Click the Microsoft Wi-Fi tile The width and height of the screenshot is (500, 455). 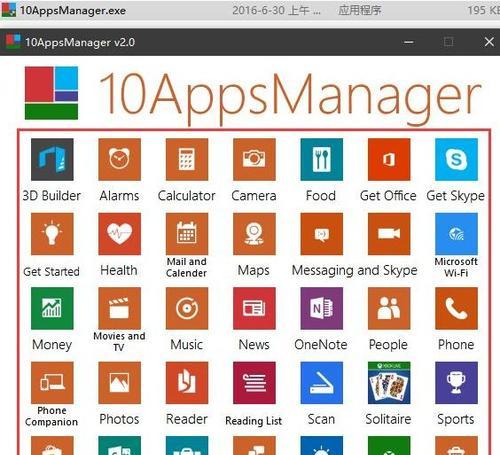click(x=456, y=234)
